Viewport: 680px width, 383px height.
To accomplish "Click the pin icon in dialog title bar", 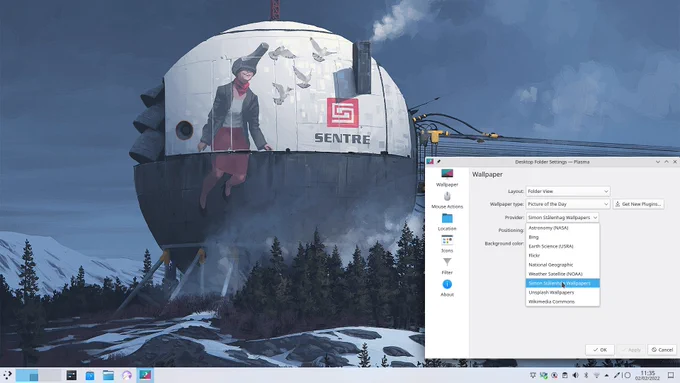I will tap(438, 162).
